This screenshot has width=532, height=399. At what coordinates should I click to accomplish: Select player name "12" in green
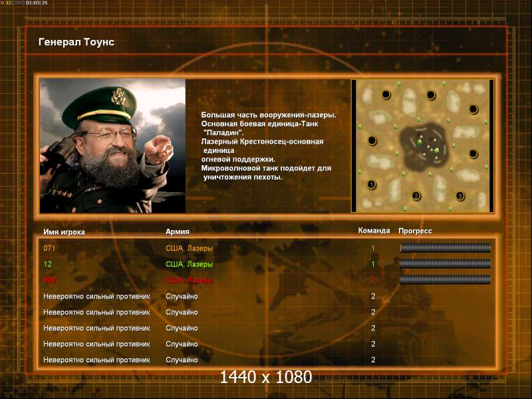[x=47, y=264]
